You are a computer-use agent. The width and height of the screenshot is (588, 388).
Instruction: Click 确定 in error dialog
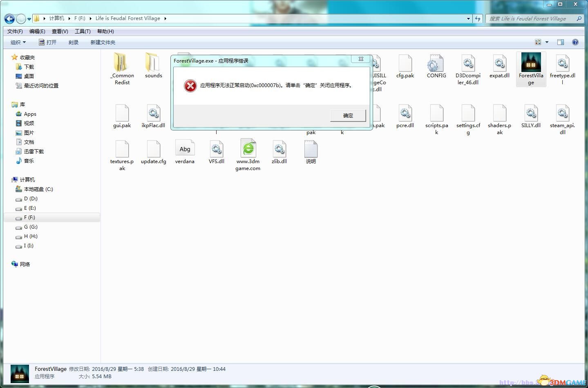click(348, 115)
